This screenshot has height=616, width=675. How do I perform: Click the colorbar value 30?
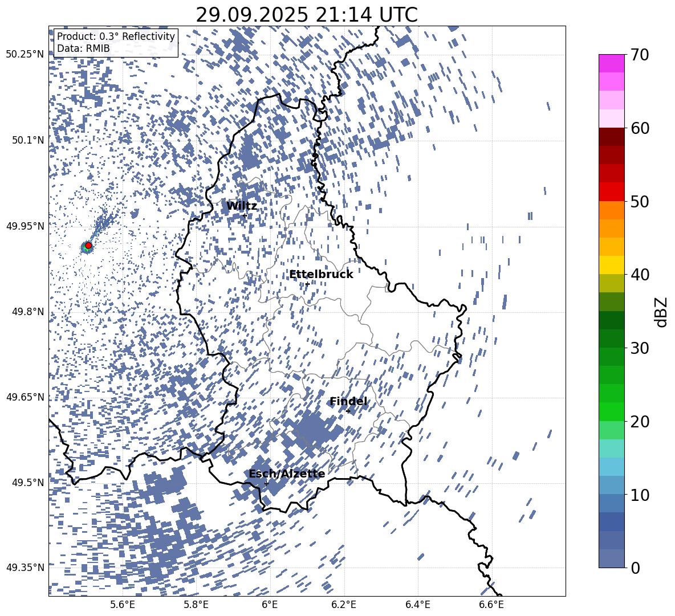point(640,348)
